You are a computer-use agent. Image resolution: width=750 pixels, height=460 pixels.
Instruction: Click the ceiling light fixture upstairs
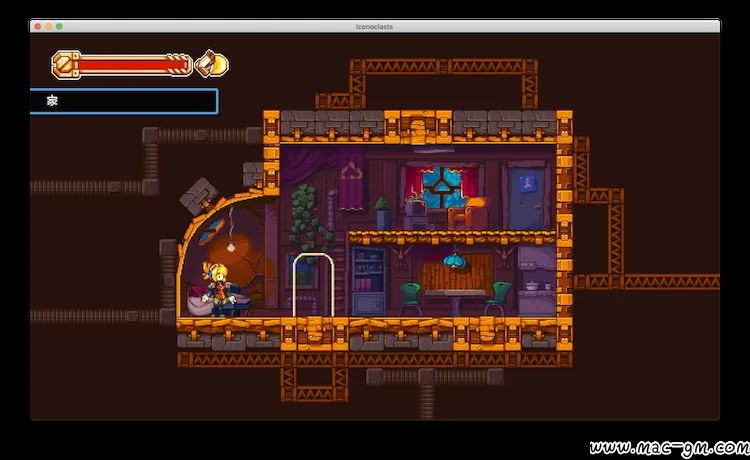tap(434, 150)
